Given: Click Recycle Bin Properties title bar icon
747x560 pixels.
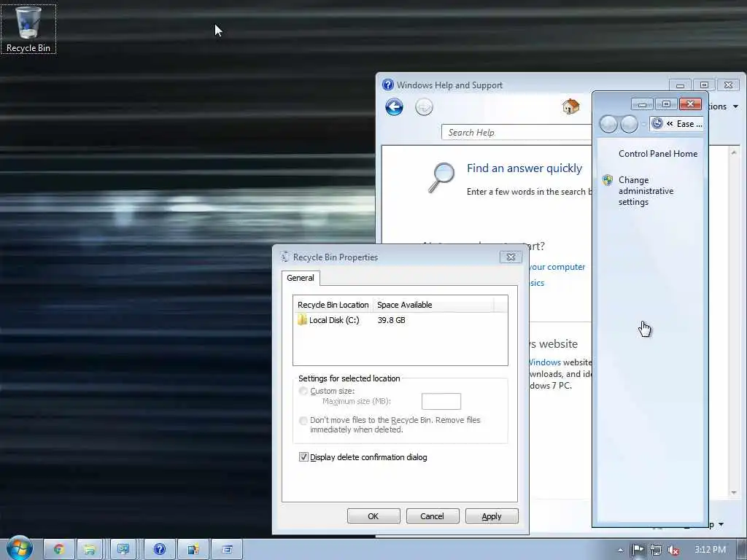Looking at the screenshot, I should click(285, 257).
